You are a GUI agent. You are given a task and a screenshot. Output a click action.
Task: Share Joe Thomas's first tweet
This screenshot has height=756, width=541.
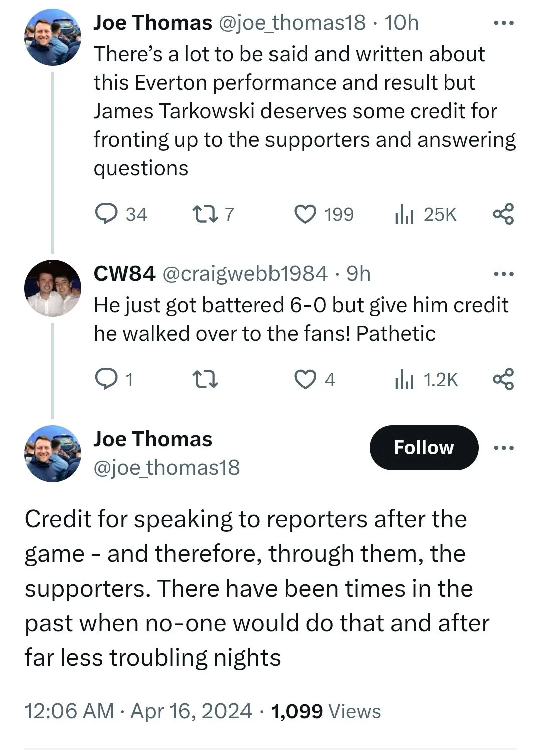coord(503,214)
